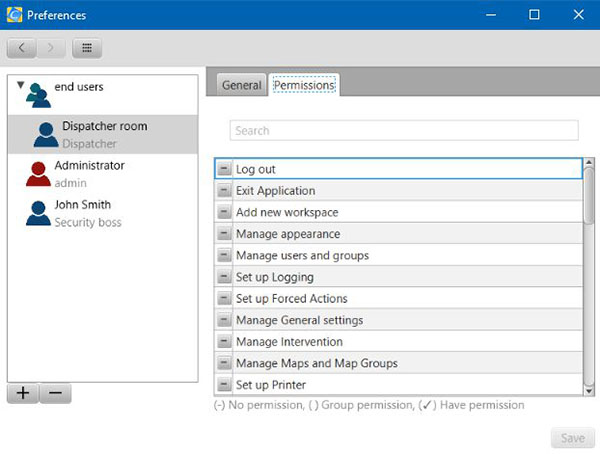Toggle permission for Add new workspace
The width and height of the screenshot is (600, 454).
coord(224,212)
